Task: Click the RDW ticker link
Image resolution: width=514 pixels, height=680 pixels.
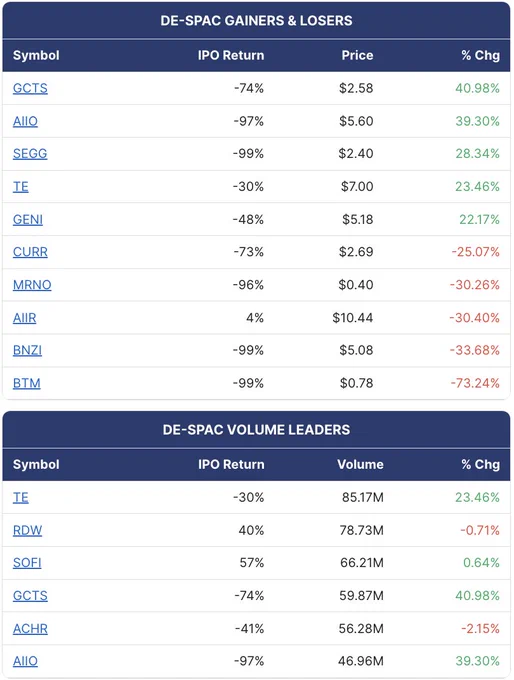Action: (27, 530)
